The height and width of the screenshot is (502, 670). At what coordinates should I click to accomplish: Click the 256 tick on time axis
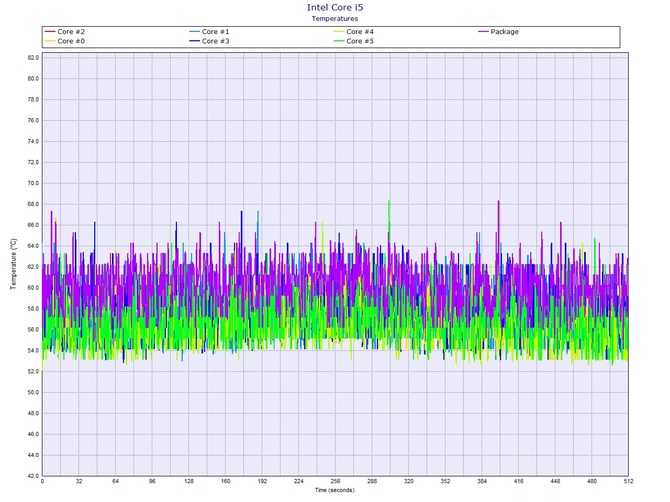[x=335, y=481]
